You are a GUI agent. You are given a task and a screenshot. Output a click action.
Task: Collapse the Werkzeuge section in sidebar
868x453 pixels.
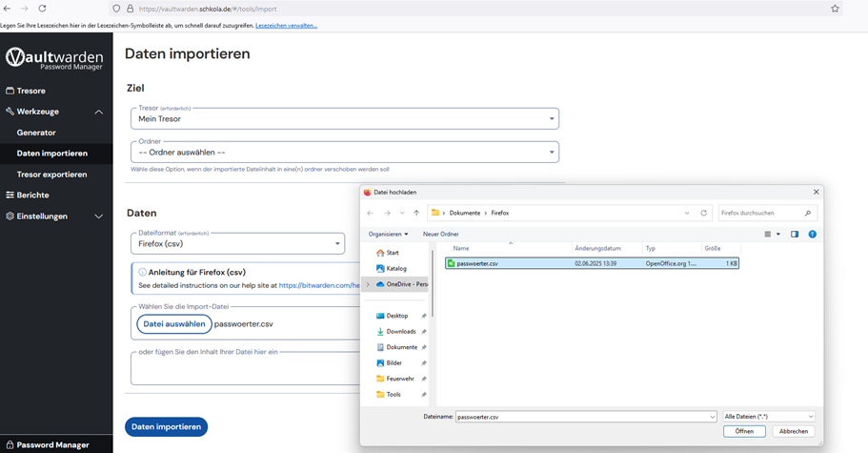[x=98, y=112]
